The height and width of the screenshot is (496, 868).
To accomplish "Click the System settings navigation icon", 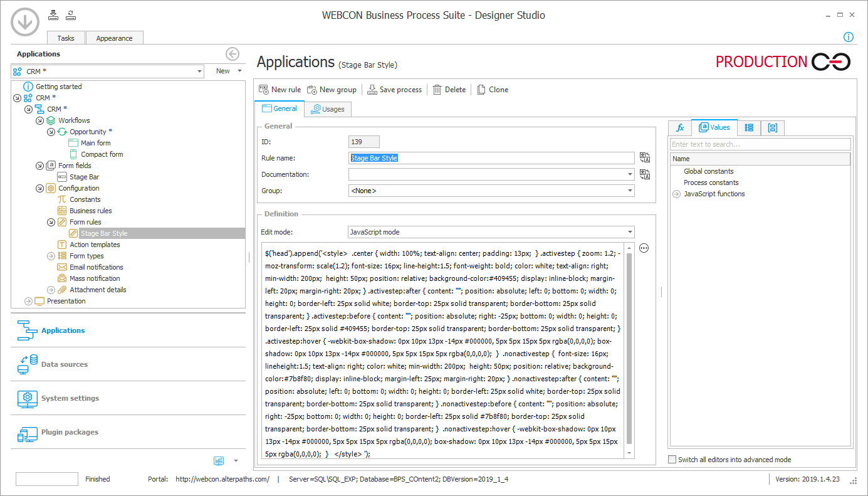I will point(27,398).
